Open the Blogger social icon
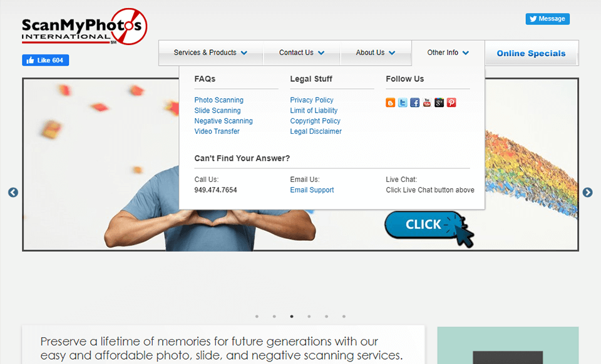601x364 pixels. pos(390,103)
